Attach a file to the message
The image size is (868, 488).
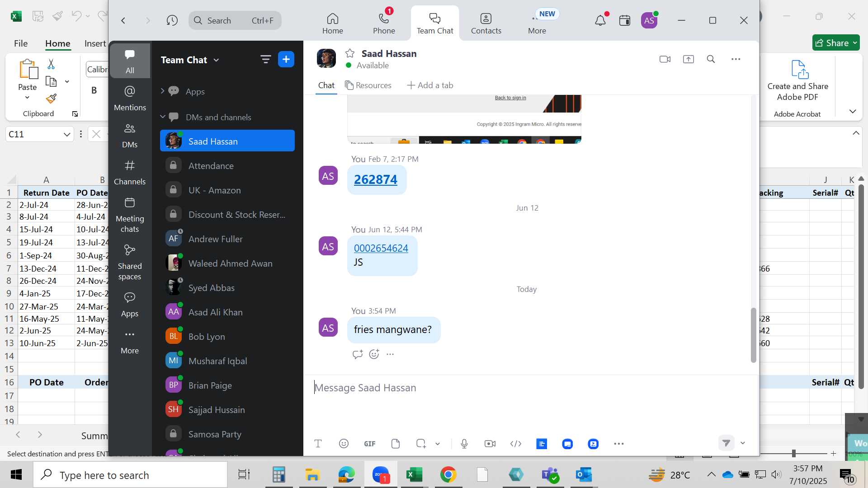click(396, 444)
